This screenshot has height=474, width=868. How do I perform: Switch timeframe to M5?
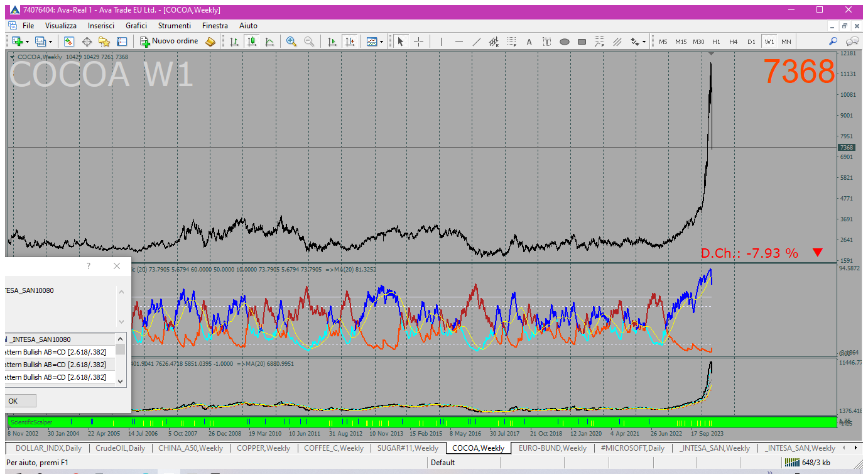(663, 41)
